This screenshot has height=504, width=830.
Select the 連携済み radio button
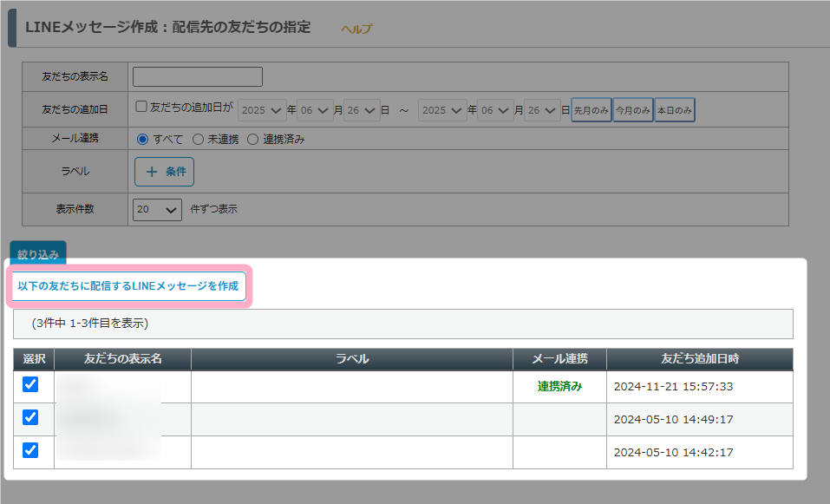tap(253, 140)
